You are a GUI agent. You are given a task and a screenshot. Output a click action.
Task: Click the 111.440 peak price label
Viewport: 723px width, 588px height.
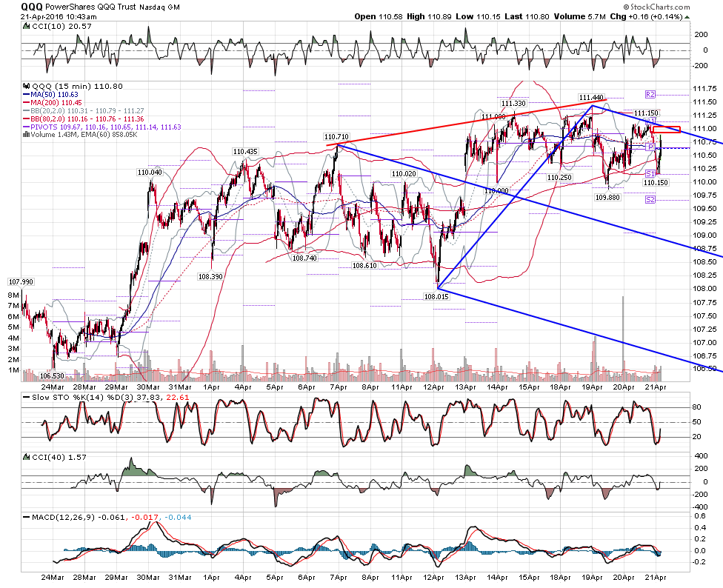click(590, 97)
